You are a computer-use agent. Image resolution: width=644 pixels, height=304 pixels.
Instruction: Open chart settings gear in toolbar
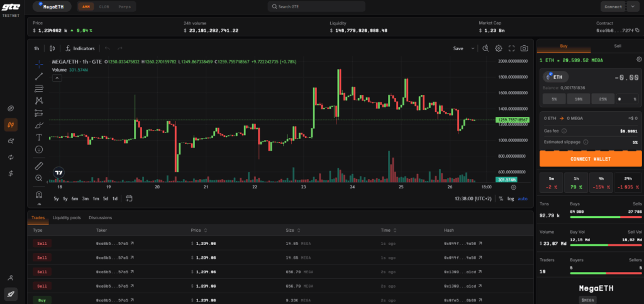coord(499,48)
